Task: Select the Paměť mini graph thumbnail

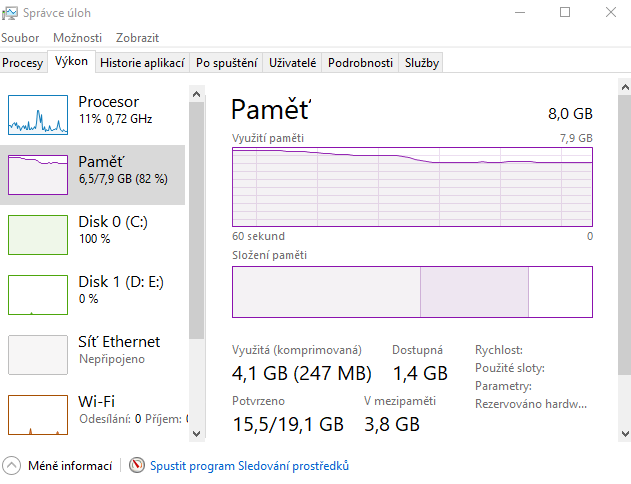Action: pyautogui.click(x=37, y=175)
